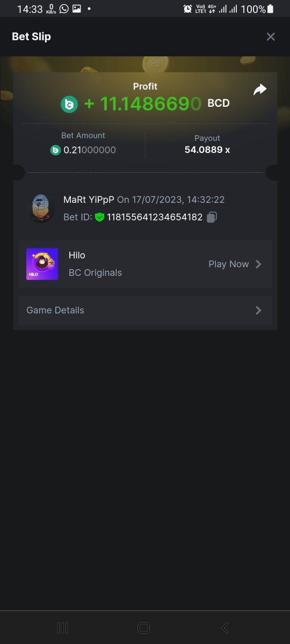Open the Hilo game thumbnail

(x=42, y=264)
